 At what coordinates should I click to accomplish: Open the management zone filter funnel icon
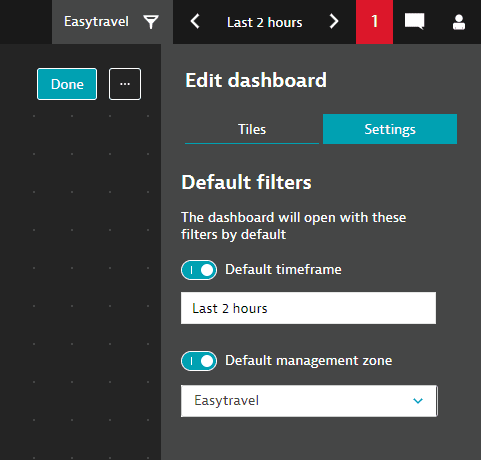pyautogui.click(x=151, y=22)
